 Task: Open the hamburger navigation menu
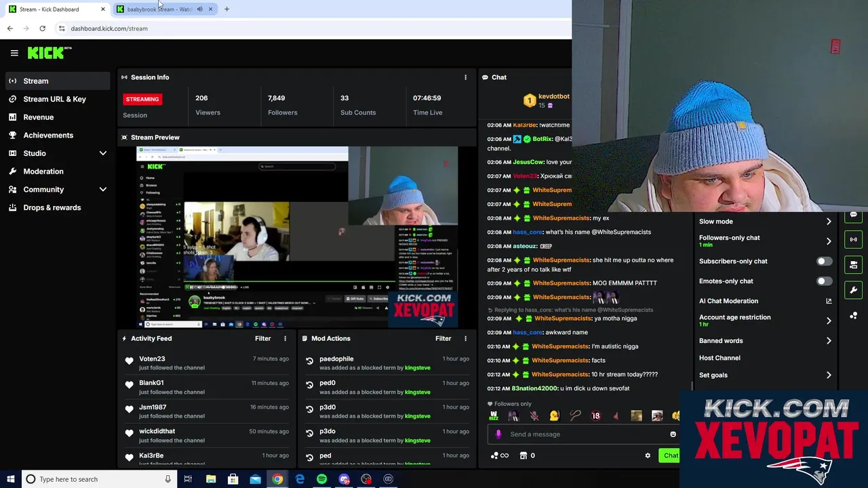point(14,53)
